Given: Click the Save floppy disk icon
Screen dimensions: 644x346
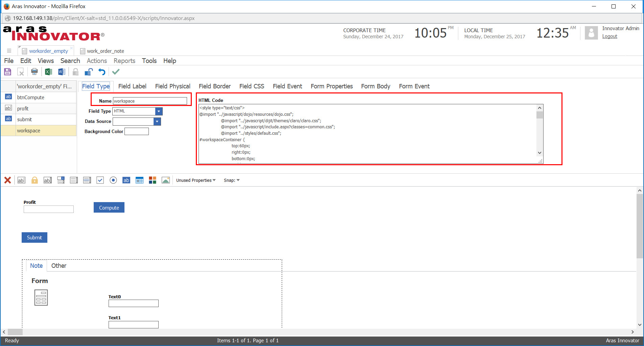Looking at the screenshot, I should (x=7, y=72).
